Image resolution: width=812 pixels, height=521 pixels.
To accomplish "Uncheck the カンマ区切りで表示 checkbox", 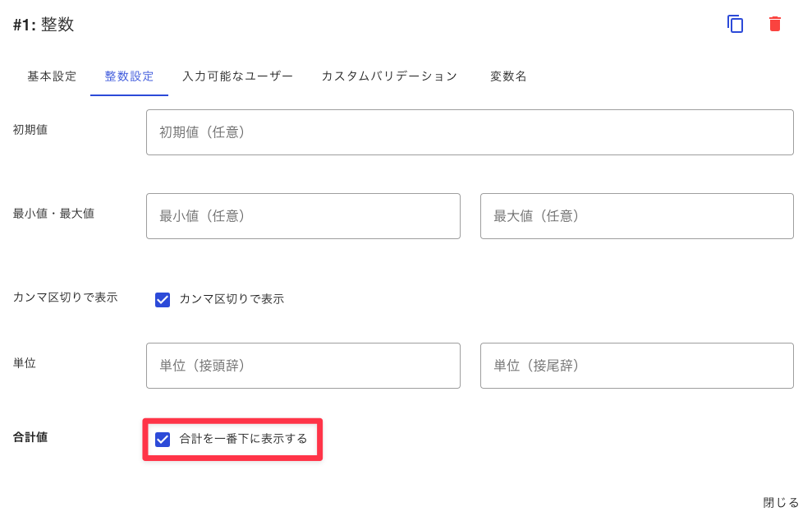I will tap(163, 300).
